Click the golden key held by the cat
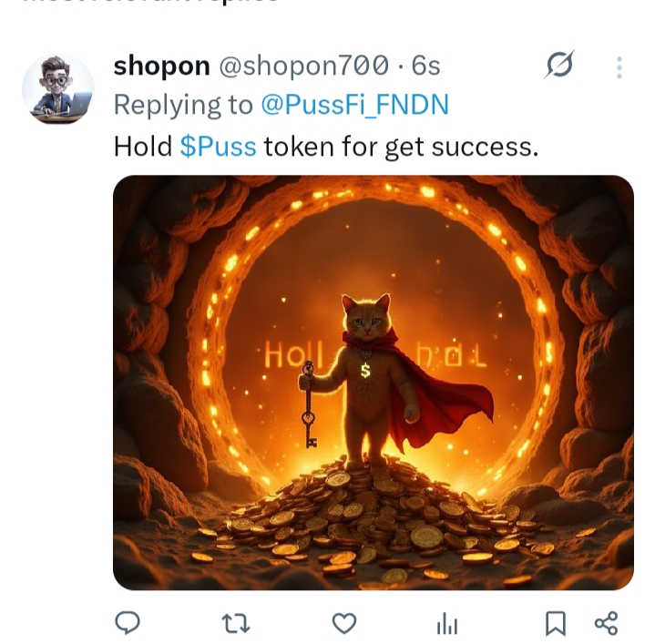This screenshot has height=644, width=655. coord(309,404)
